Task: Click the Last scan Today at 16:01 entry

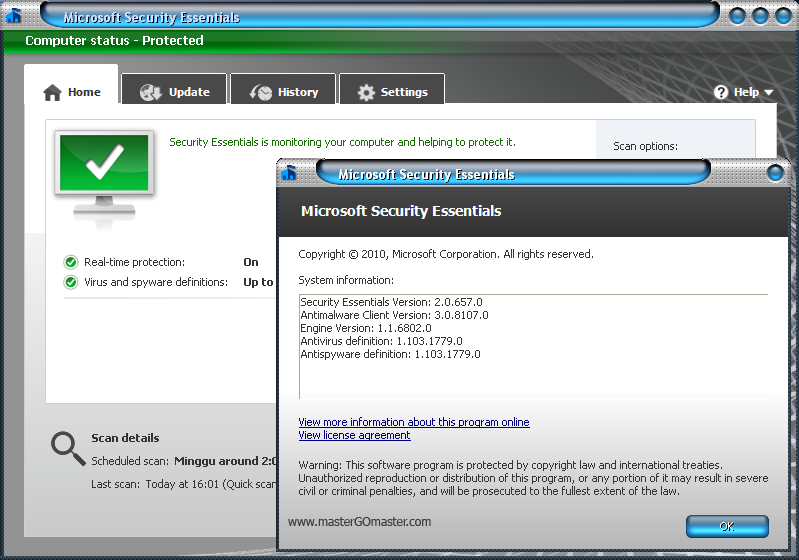Action: click(184, 484)
